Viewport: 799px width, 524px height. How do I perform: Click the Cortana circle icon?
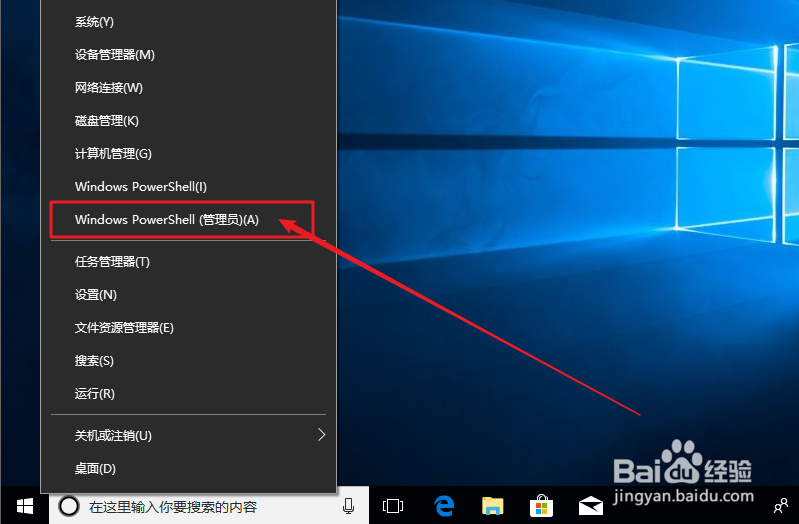point(69,506)
